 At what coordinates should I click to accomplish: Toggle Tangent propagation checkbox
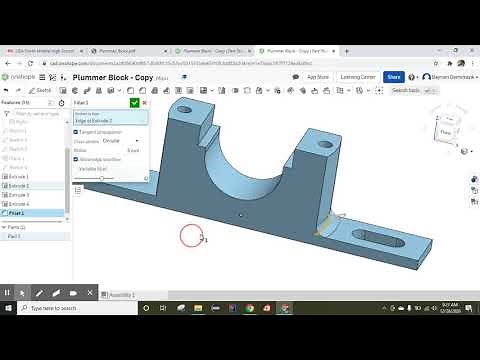[76, 132]
